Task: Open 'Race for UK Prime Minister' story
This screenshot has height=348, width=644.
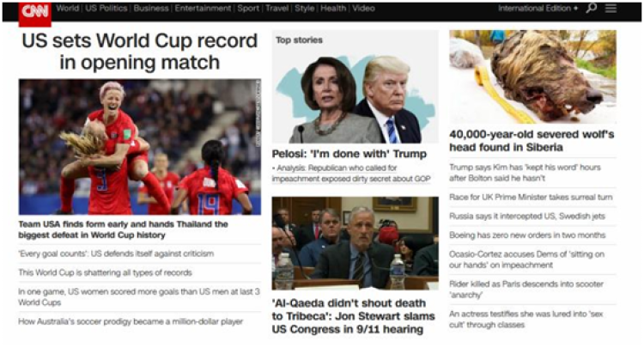Action: pos(531,198)
